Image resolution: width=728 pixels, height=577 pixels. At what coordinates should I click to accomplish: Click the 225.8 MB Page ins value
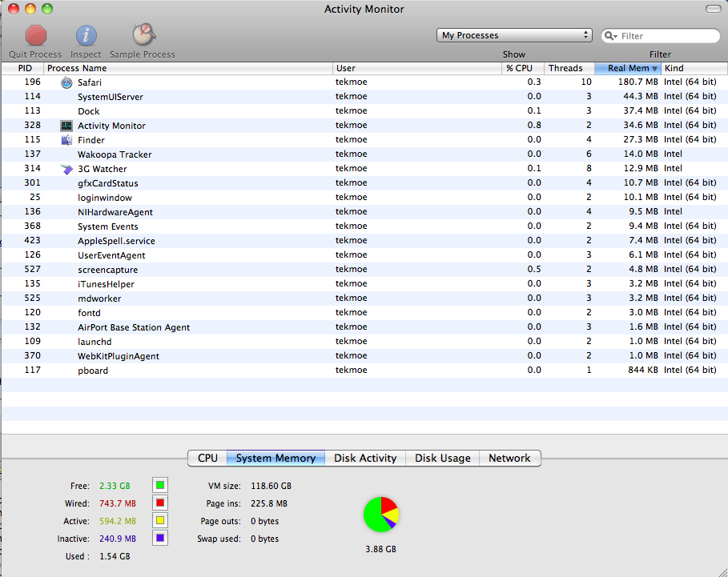click(269, 503)
